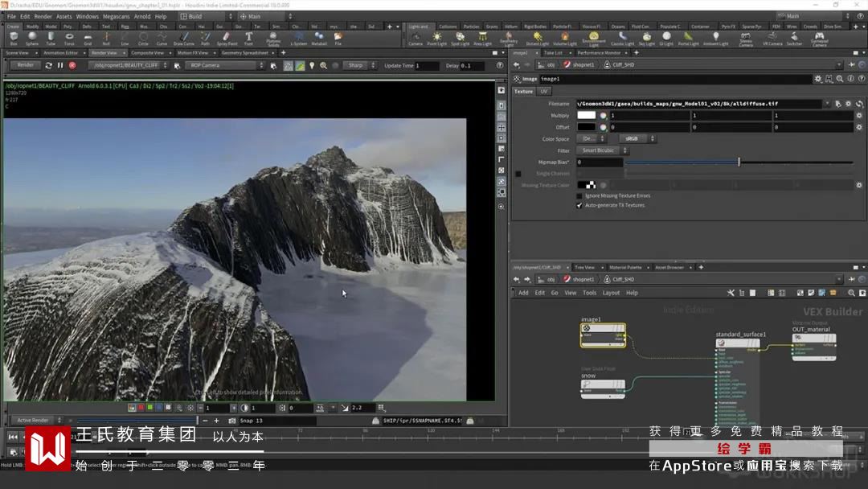Enable Ignore Missing Texture Errors checkbox
The width and height of the screenshot is (868, 489).
[x=579, y=195]
